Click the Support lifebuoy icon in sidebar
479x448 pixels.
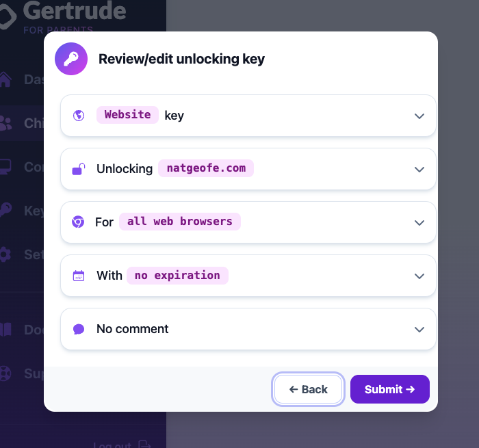click(5, 373)
